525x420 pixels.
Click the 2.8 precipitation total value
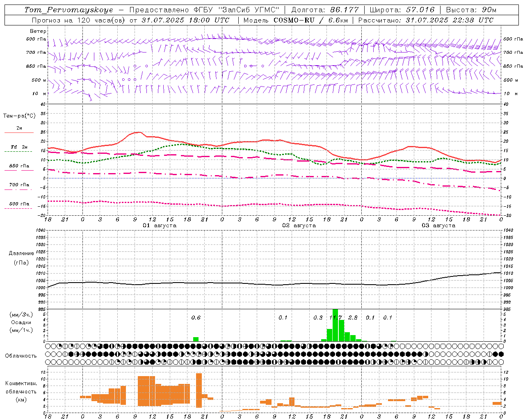[x=353, y=317]
